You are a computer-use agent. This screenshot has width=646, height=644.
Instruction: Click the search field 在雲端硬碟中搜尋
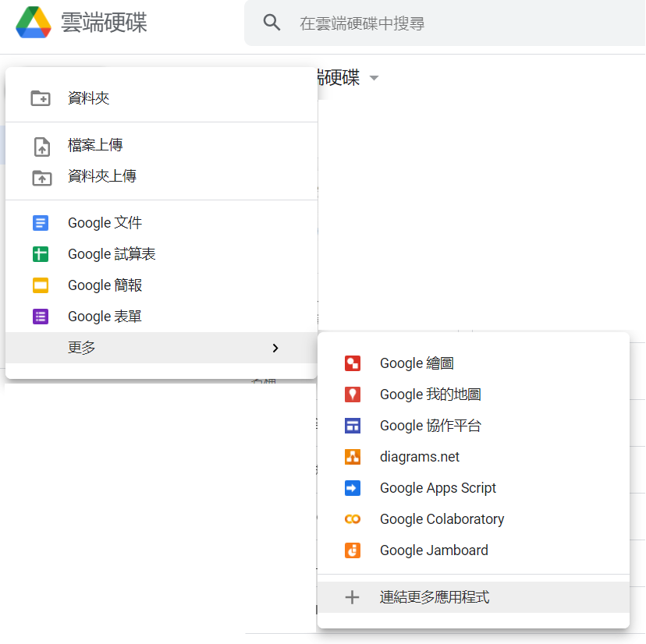[445, 23]
